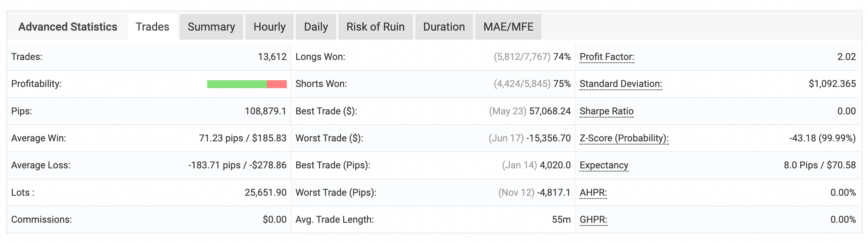Open the Risk of Ruin tab
Screen dimensions: 868x243
click(375, 27)
